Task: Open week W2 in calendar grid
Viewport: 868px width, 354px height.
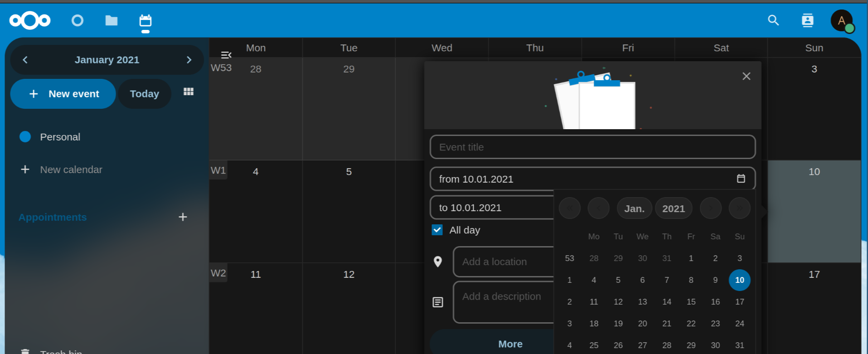Action: point(218,273)
